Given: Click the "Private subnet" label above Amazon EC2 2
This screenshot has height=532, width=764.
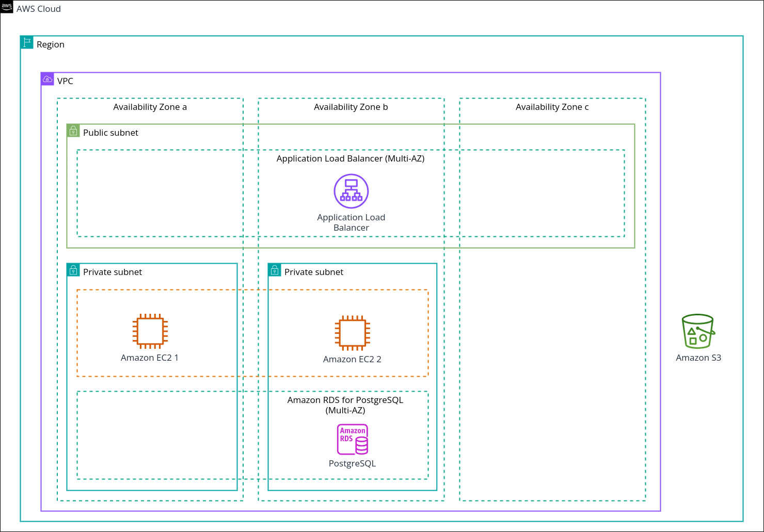Looking at the screenshot, I should coord(314,272).
